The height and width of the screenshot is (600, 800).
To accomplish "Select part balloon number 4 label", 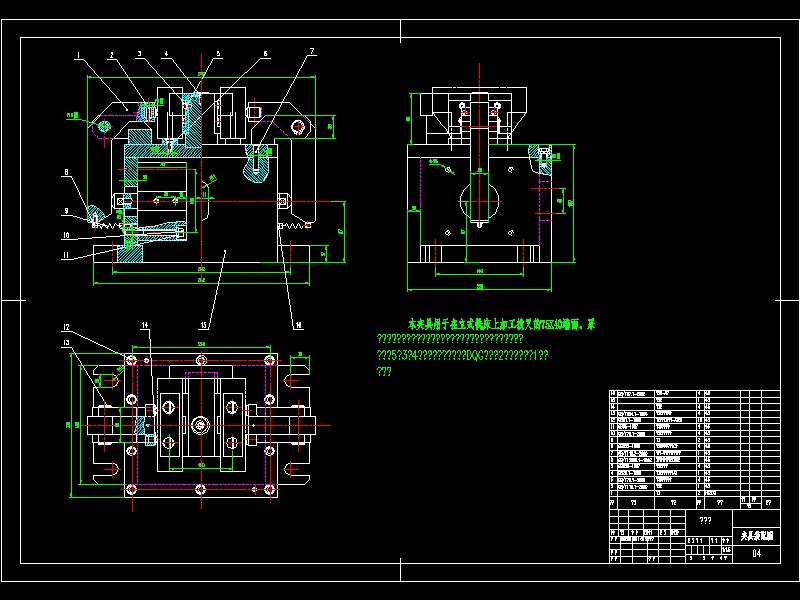I will pos(166,54).
